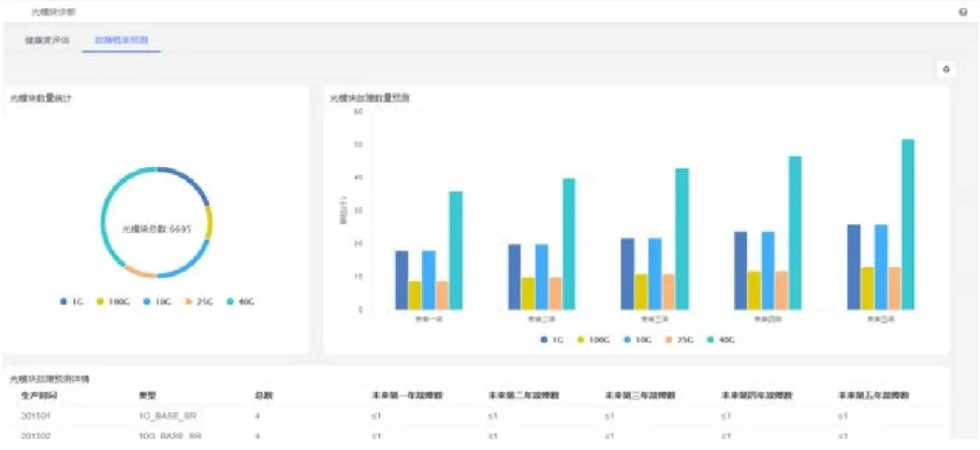The height and width of the screenshot is (450, 980).
Task: Click the 总数 column header
Action: [264, 396]
